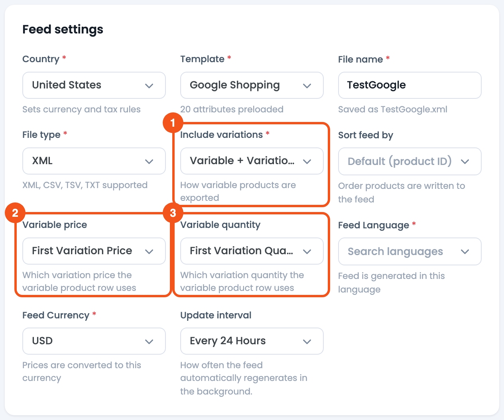Viewport: 504px width, 420px height.
Task: Click the File name label
Action: (x=360, y=59)
